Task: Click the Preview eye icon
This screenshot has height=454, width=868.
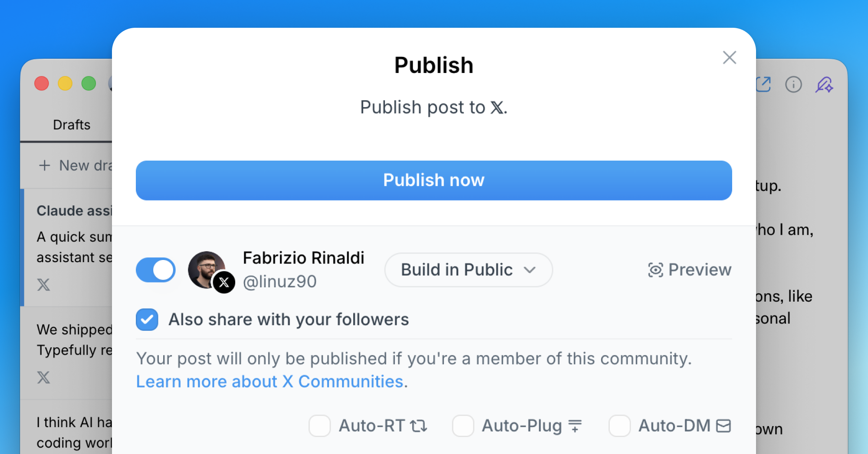Action: coord(655,270)
